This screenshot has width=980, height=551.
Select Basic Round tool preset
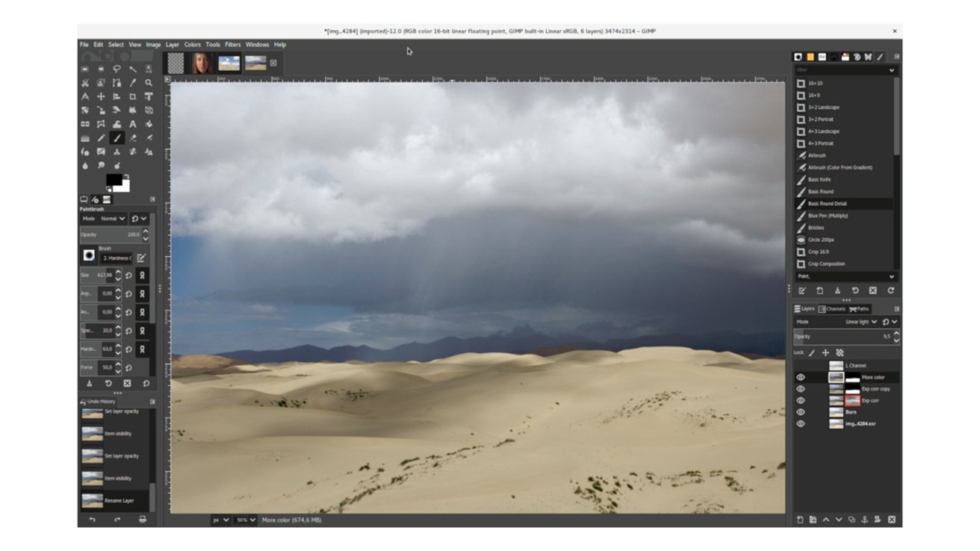coord(843,192)
